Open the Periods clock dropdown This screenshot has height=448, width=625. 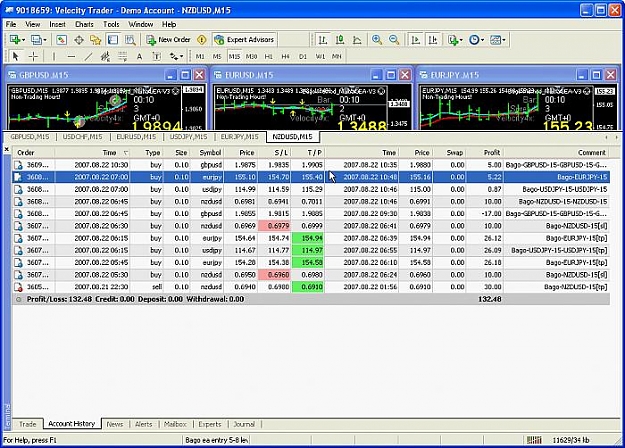[x=476, y=39]
